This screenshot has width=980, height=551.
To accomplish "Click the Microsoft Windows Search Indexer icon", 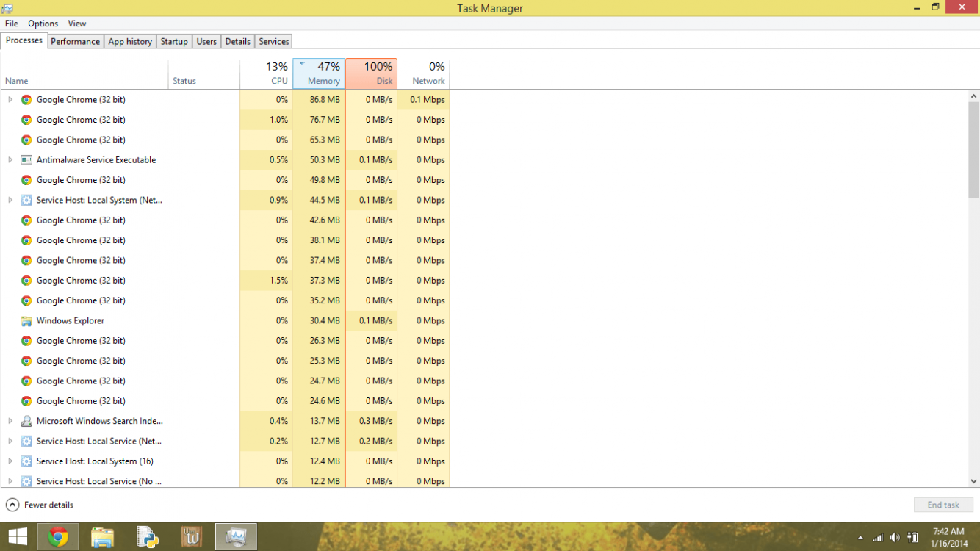I will (x=26, y=421).
